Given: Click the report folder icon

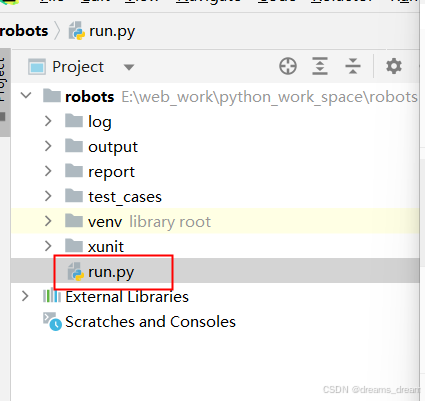Looking at the screenshot, I should pos(74,170).
